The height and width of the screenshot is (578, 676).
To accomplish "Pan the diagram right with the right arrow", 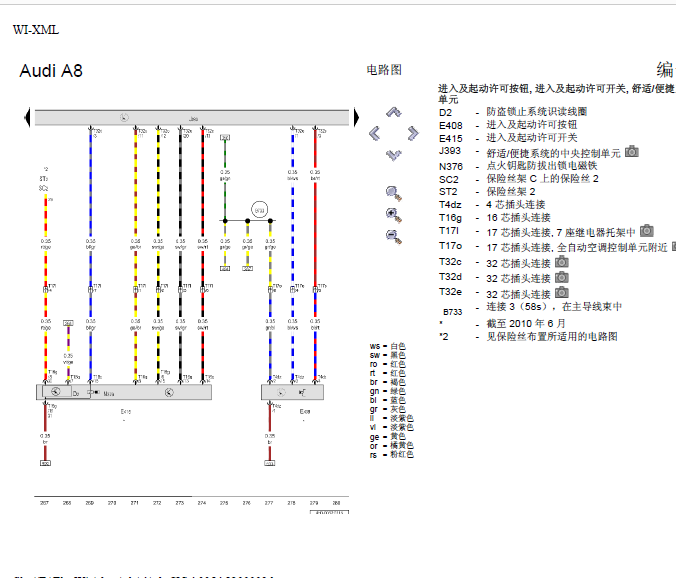I will click(413, 133).
